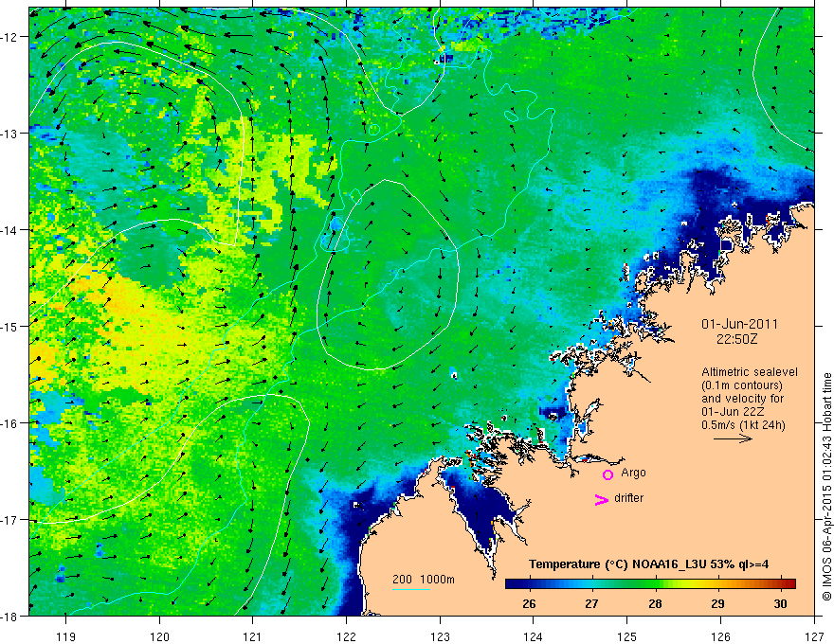
Task: Click the latitude label -15
Action: (10, 326)
